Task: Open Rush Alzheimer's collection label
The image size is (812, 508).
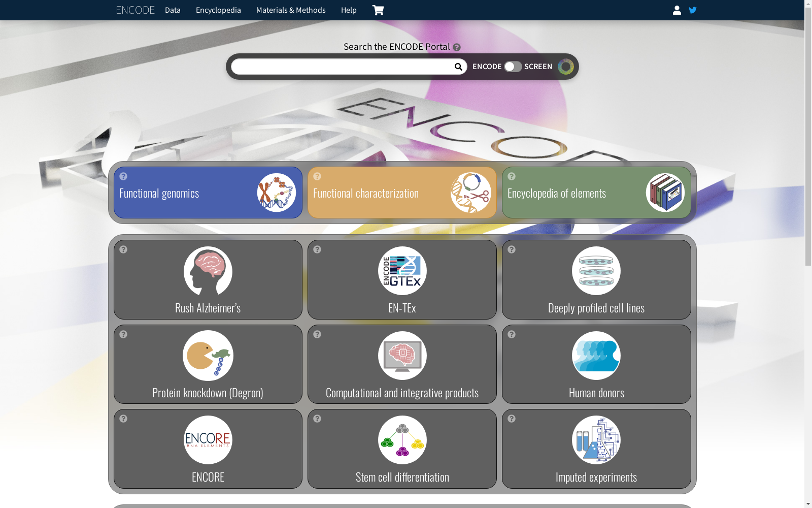Action: point(208,308)
